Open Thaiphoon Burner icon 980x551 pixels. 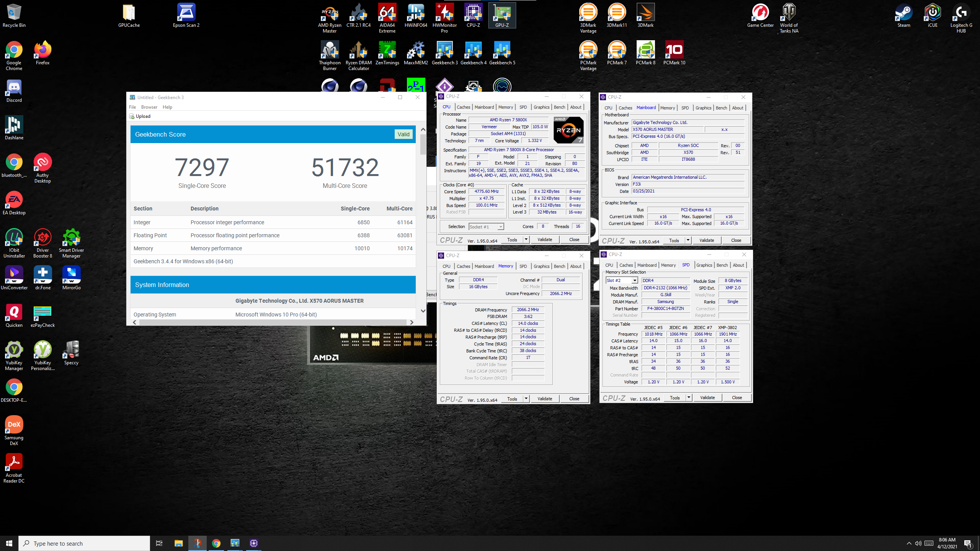click(x=330, y=56)
